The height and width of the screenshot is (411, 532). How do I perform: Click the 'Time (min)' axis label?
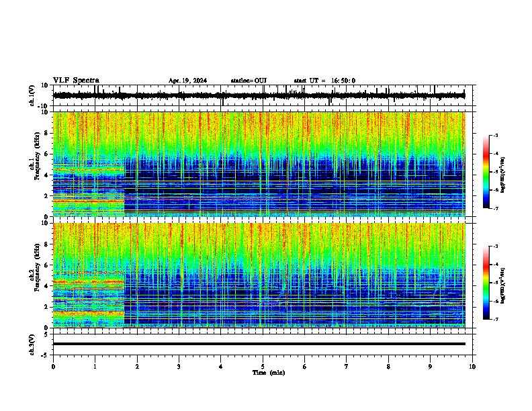tap(269, 373)
